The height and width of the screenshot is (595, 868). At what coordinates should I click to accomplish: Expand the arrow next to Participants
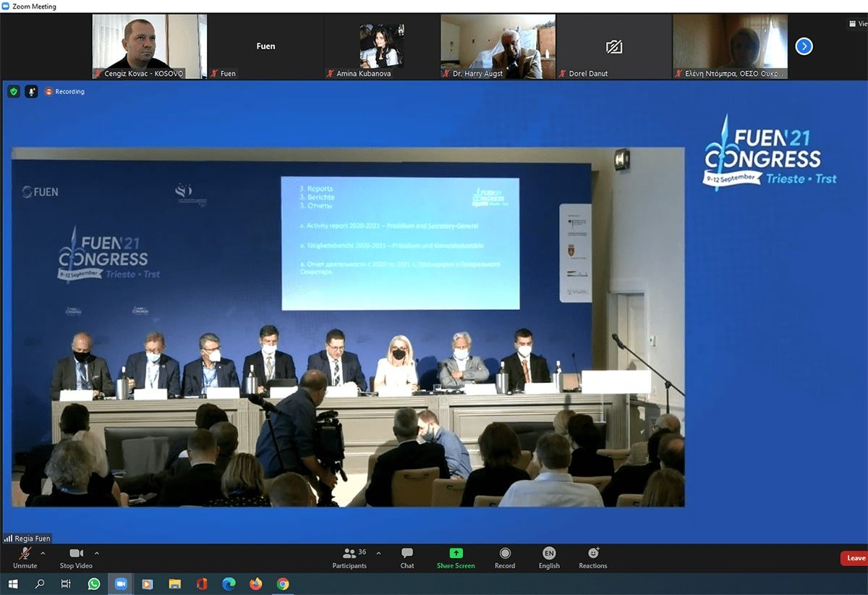(x=378, y=553)
